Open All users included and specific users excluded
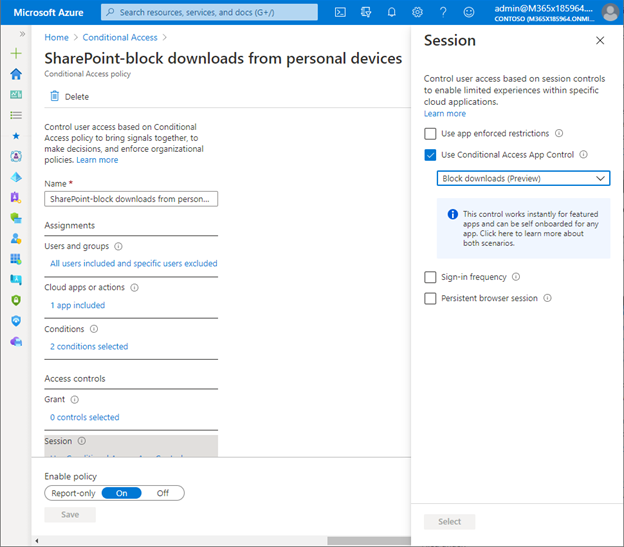 133,264
